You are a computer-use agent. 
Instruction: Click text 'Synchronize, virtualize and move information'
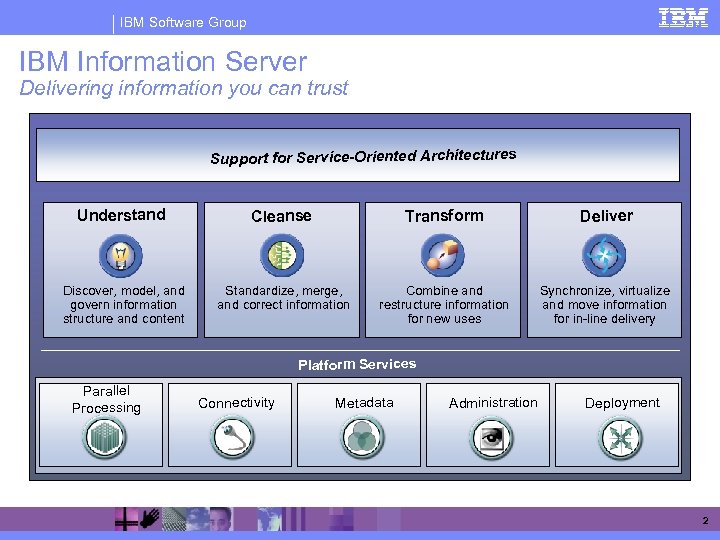click(x=604, y=298)
